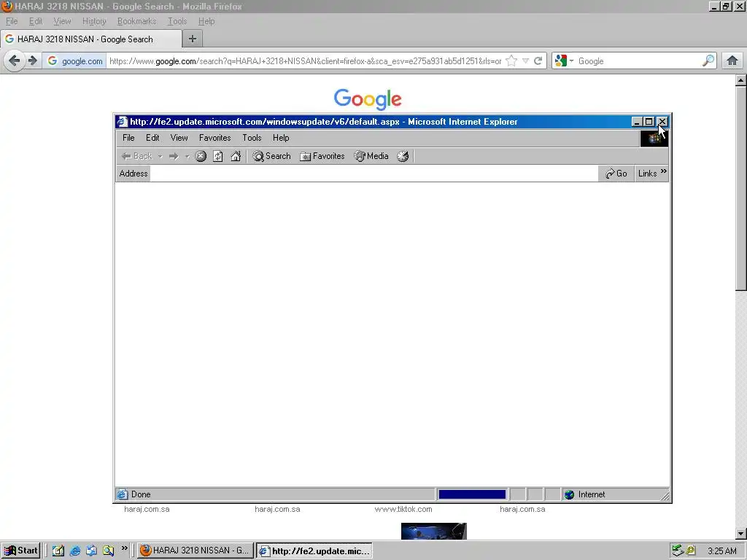Click the Go button in IE address bar

click(616, 174)
